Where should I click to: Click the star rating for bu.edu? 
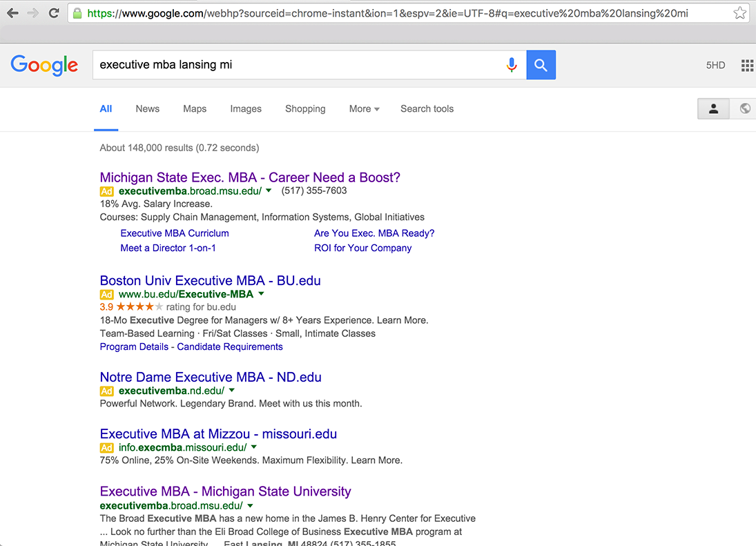tap(139, 306)
